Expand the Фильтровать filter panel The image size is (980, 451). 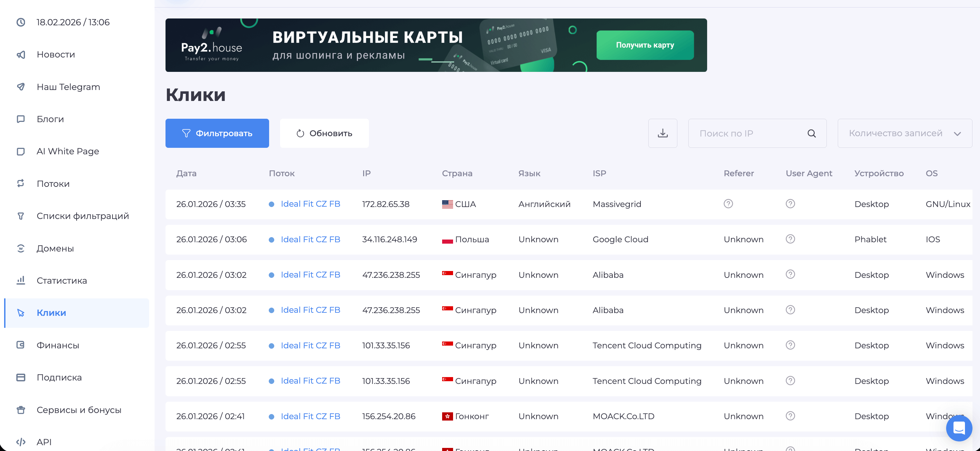point(217,133)
